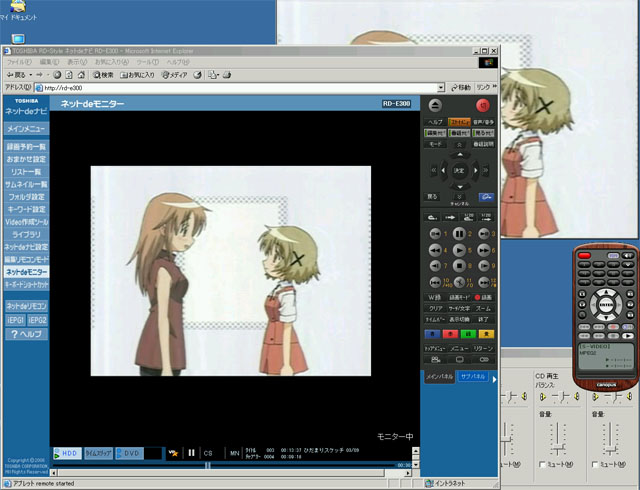
Task: Click the クリア button on remote
Action: click(x=435, y=308)
